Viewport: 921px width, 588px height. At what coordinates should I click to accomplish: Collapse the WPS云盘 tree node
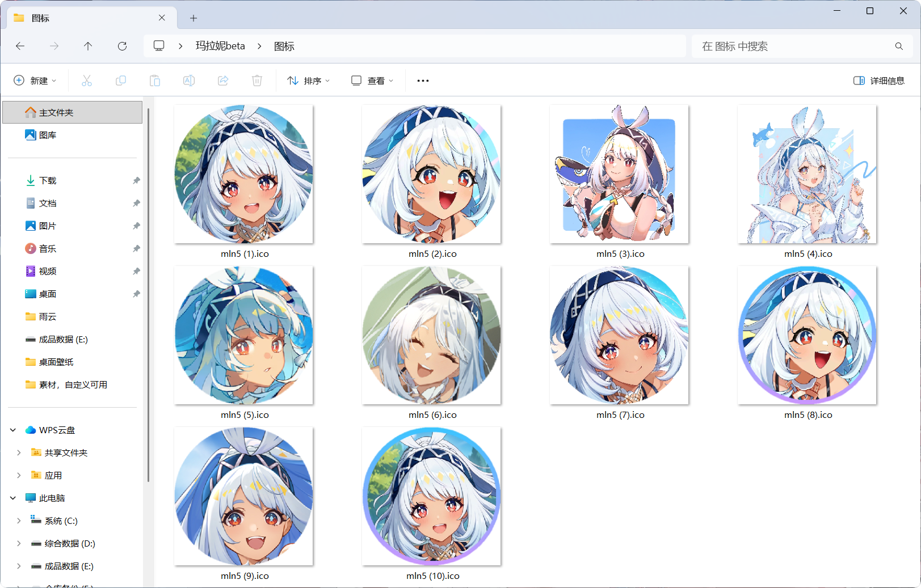click(x=13, y=430)
